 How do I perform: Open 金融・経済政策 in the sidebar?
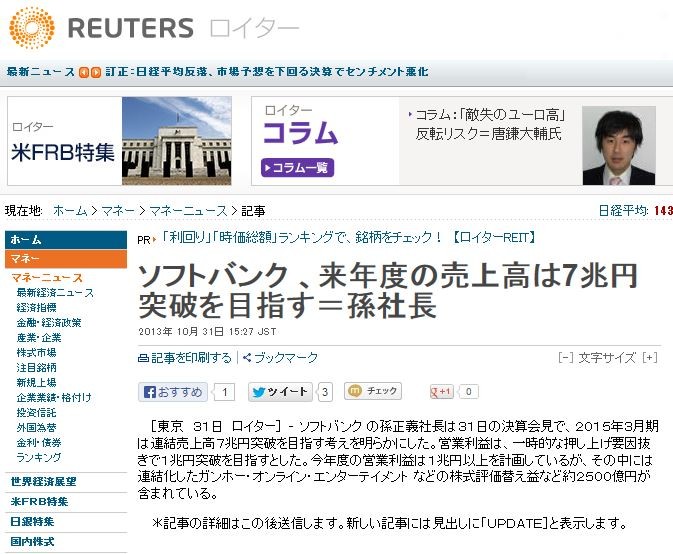(49, 323)
